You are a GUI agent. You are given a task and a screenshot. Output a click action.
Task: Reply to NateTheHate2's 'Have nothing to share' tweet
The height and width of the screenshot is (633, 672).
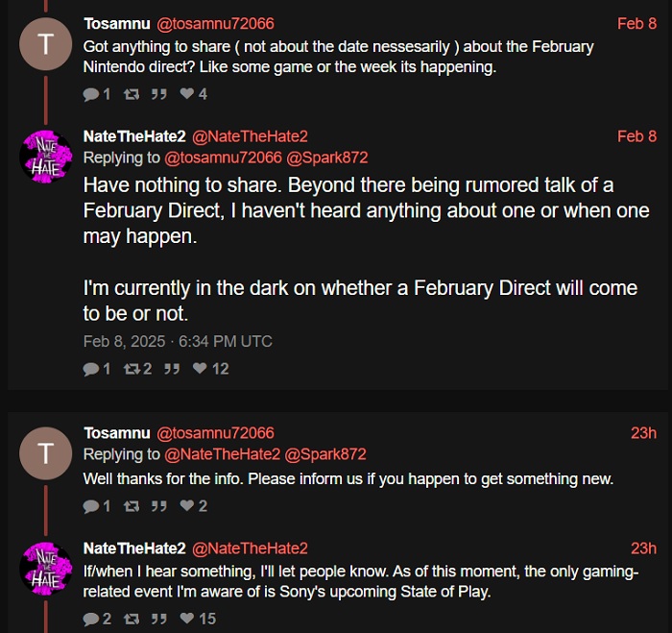click(x=91, y=368)
